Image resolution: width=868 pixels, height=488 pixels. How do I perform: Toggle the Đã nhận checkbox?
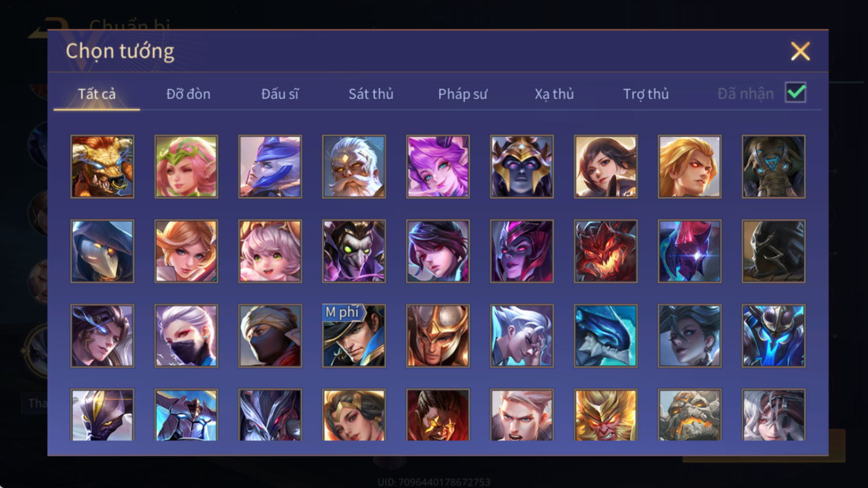pos(795,92)
